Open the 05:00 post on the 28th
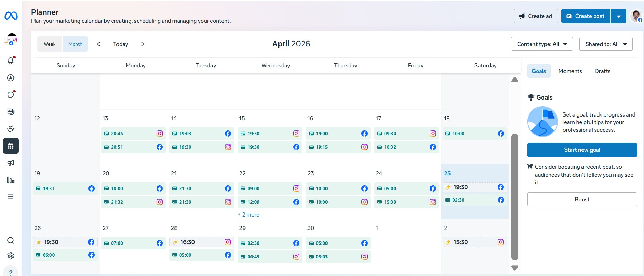This screenshot has height=276, width=644. click(x=202, y=255)
